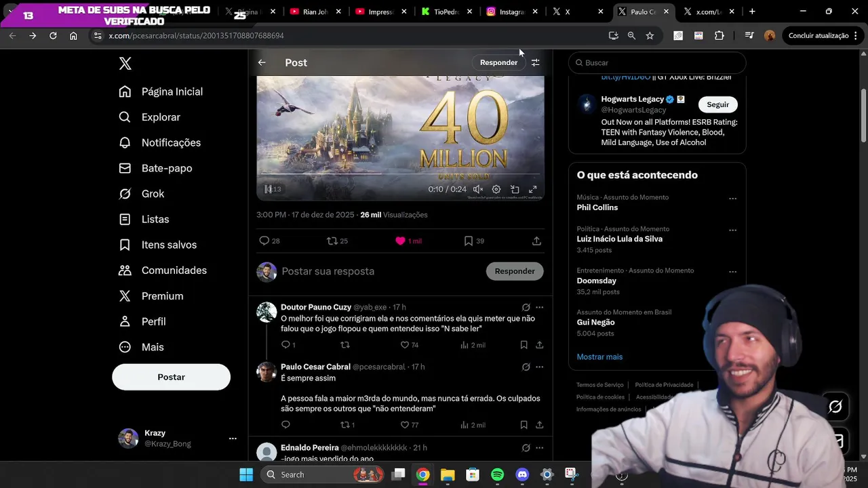The height and width of the screenshot is (488, 868).
Task: Open Perfil page
Action: [142, 321]
